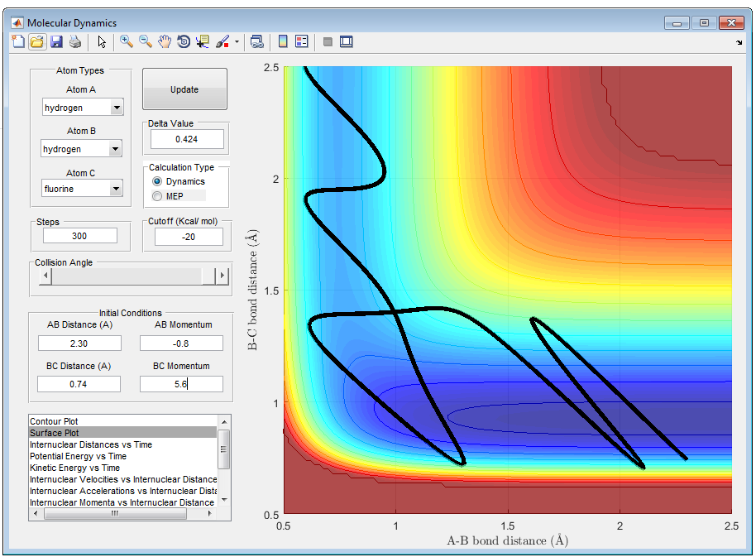Activate the Data Cursor tool
Image resolution: width=756 pixels, height=557 pixels.
203,41
